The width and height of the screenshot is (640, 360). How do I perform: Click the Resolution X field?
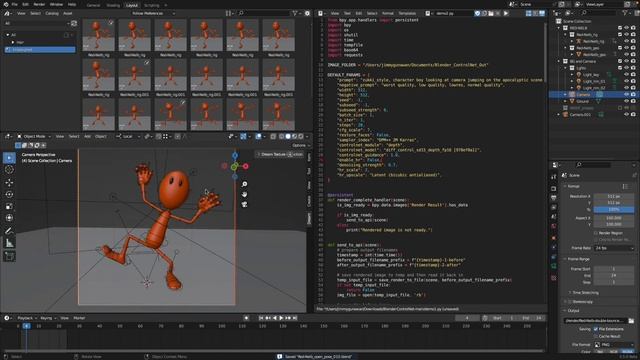[614, 196]
